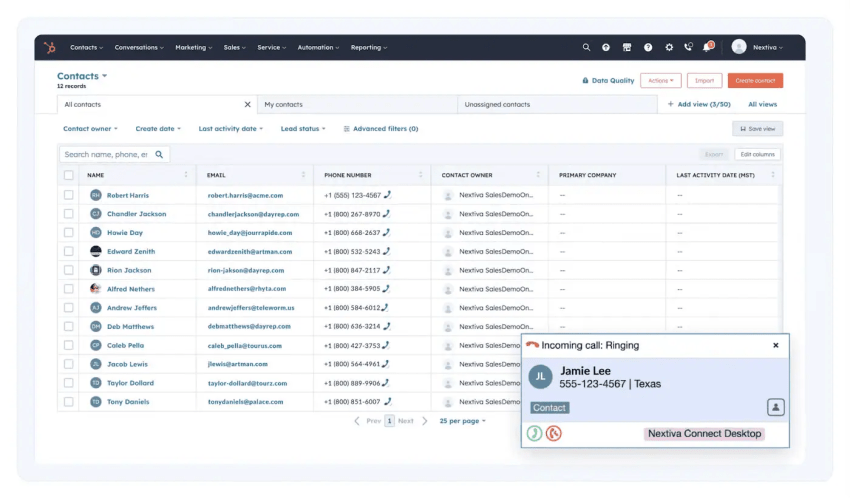The width and height of the screenshot is (850, 499).
Task: Change the 25 per page setting
Action: pos(462,421)
